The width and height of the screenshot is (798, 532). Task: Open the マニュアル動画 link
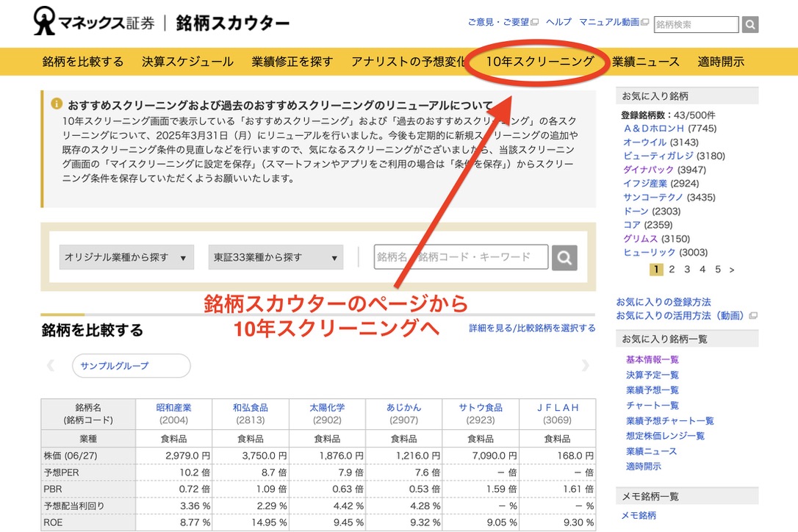tap(609, 22)
